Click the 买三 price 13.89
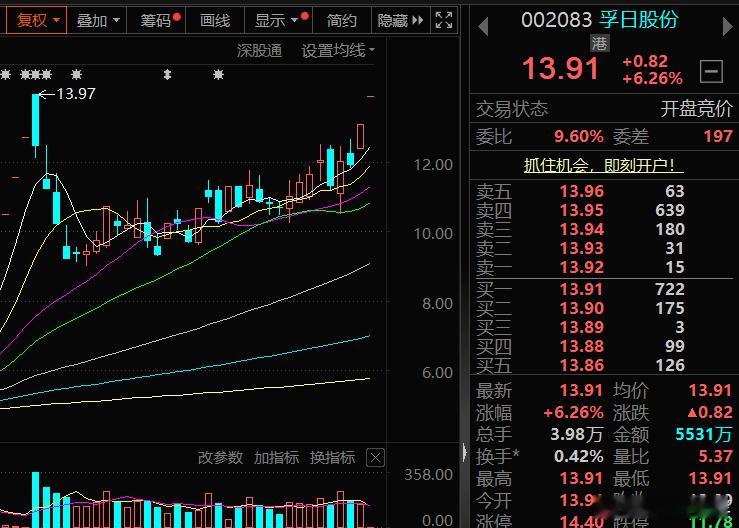This screenshot has width=739, height=528. [582, 327]
